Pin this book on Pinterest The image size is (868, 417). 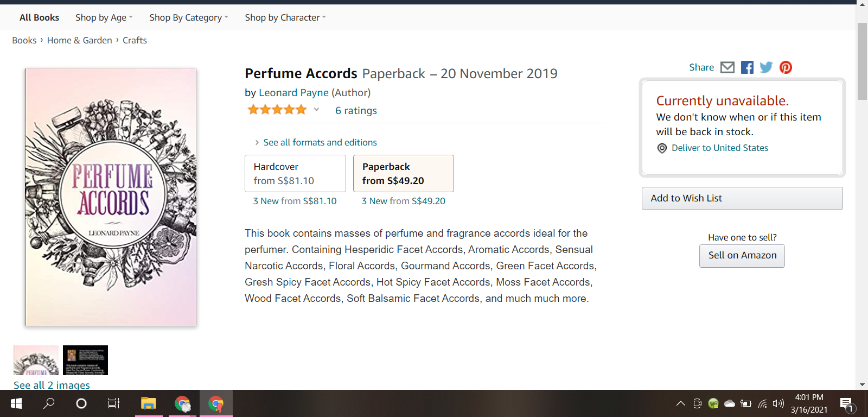[x=786, y=67]
